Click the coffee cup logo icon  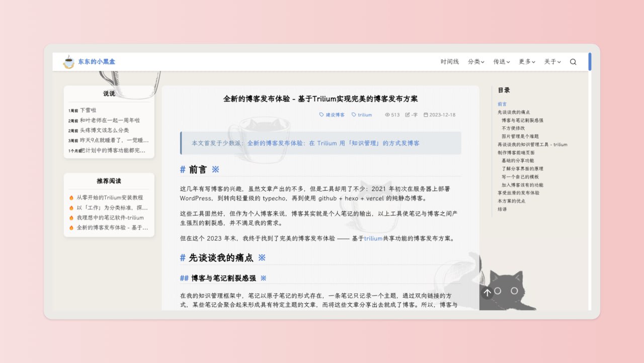point(68,61)
